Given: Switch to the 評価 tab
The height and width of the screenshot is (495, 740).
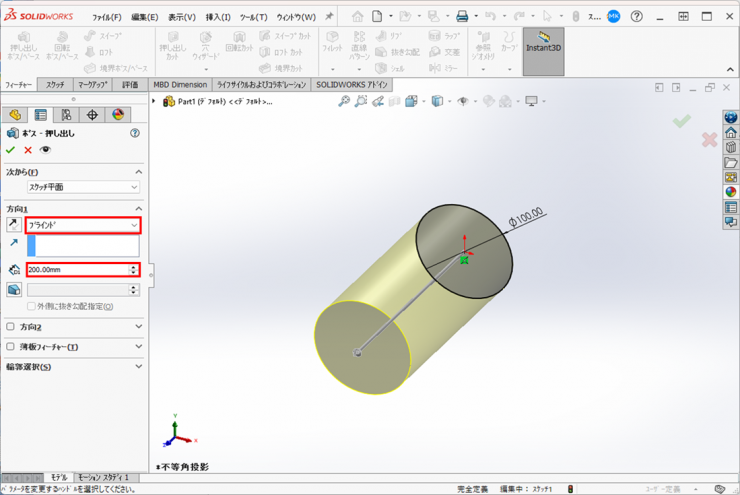Looking at the screenshot, I should [x=129, y=85].
